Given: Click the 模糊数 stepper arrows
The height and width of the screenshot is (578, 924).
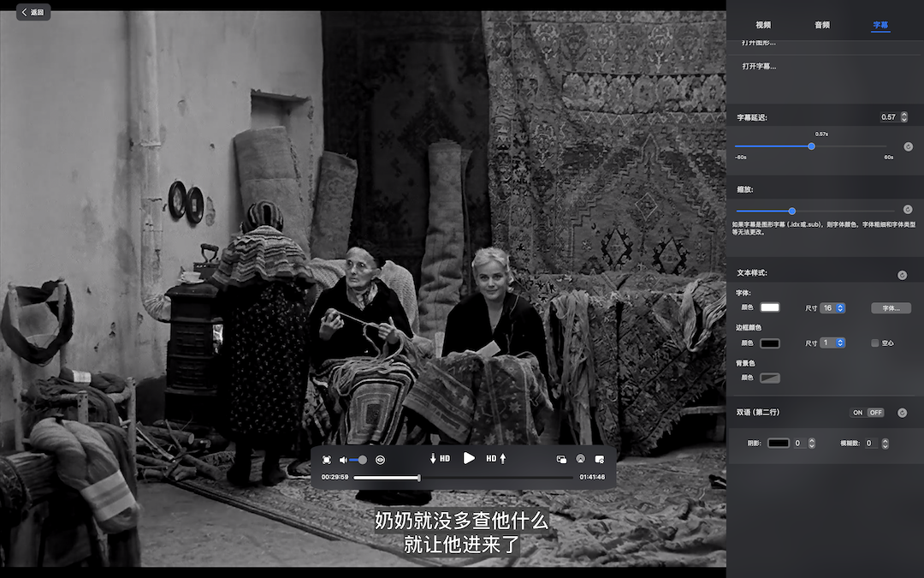Looking at the screenshot, I should 885,443.
